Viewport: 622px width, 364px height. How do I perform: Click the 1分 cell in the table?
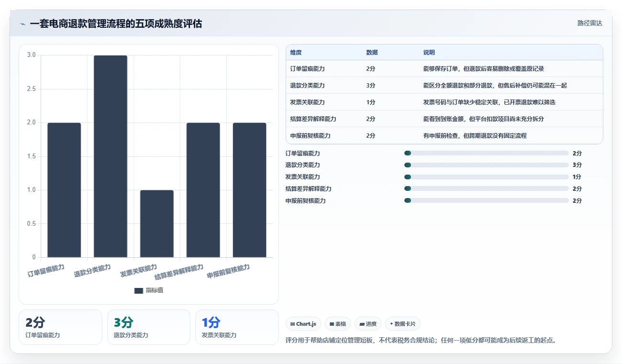[x=371, y=102]
